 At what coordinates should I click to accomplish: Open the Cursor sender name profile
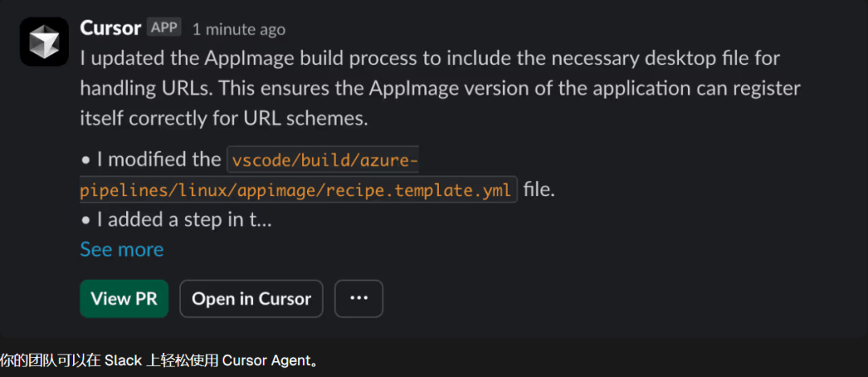(x=110, y=27)
